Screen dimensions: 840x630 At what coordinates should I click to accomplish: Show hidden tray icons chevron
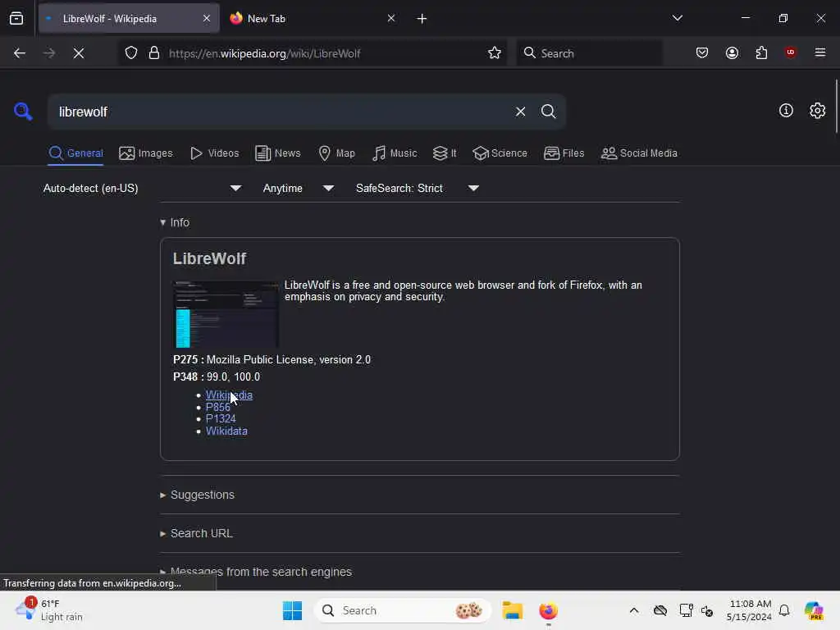point(634,610)
